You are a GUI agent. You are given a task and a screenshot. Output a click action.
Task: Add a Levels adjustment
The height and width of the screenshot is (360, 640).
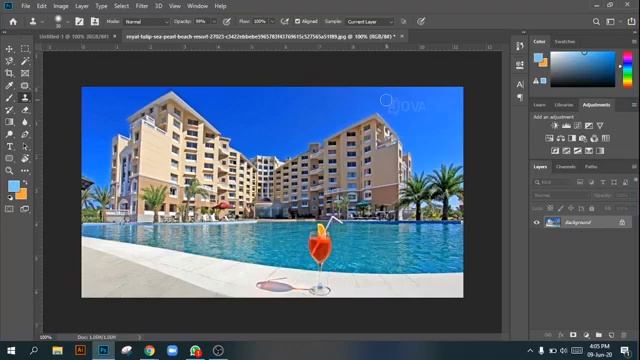pyautogui.click(x=566, y=126)
